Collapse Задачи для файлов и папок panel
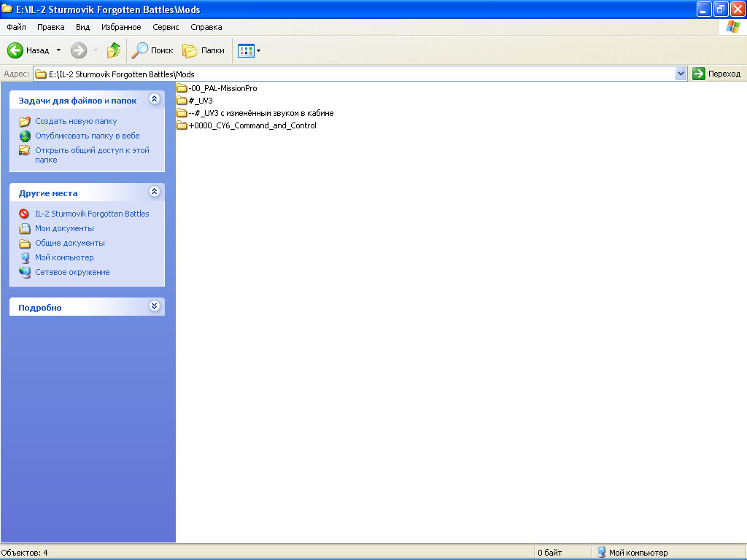This screenshot has height=560, width=747. [154, 99]
